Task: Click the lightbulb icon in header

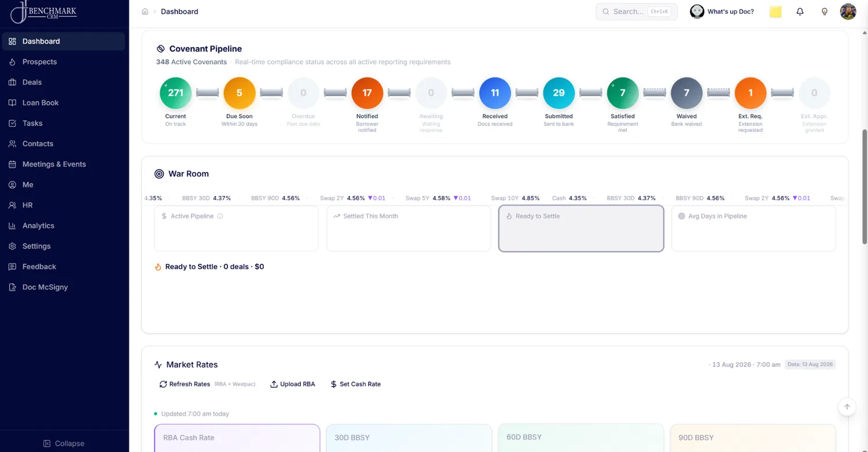Action: tap(825, 12)
